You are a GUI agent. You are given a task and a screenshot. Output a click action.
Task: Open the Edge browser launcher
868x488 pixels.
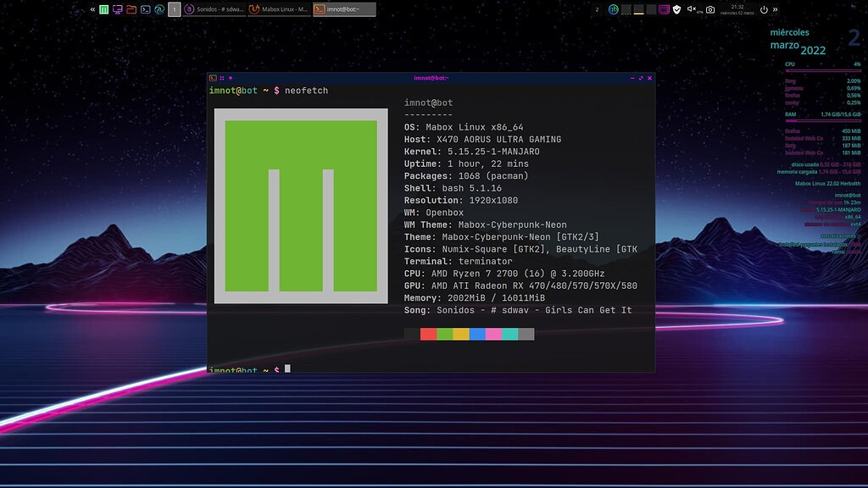coord(159,10)
